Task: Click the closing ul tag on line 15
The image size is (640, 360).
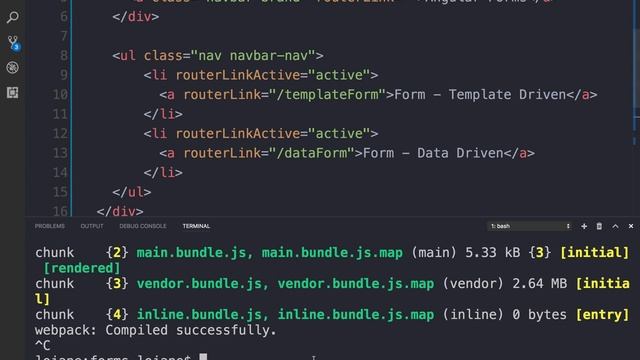Action: point(131,192)
